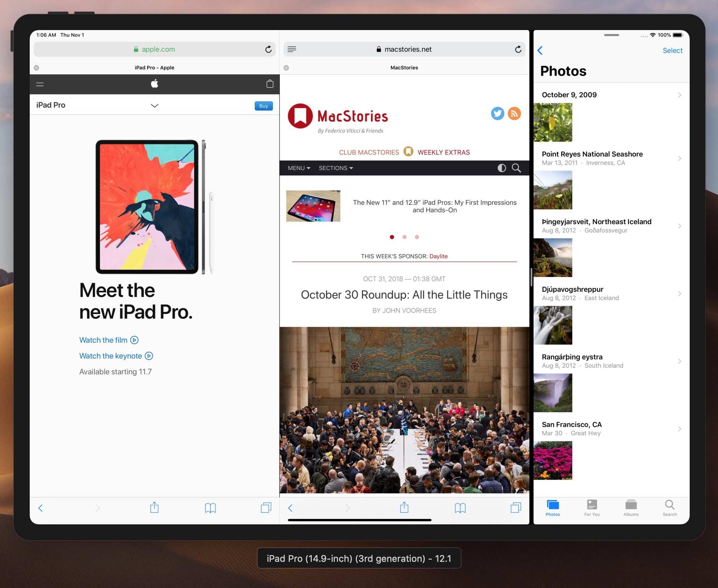Close the MacStories tab

coord(286,68)
